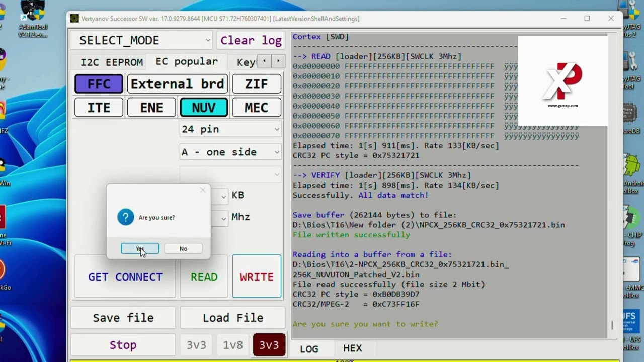Switch to EC popular tab
644x362 pixels.
(187, 61)
